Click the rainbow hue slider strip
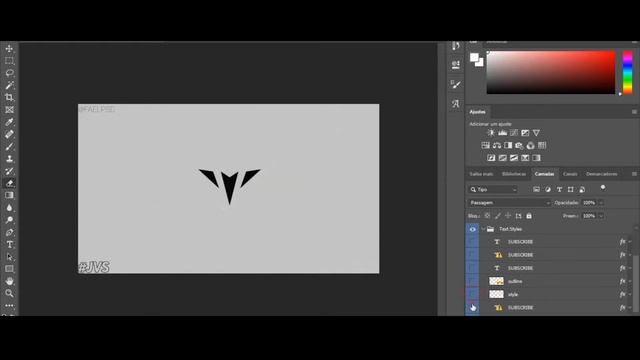640x360 pixels. [627, 73]
